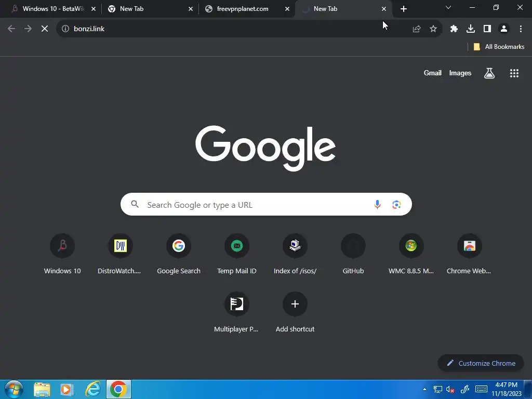This screenshot has width=532, height=399.
Task: Open the Downloads toolbar icon
Action: click(x=471, y=29)
